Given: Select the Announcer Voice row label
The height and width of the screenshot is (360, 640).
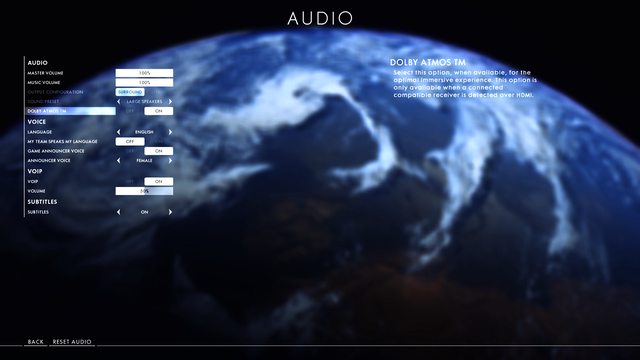Looking at the screenshot, I should coord(49,161).
